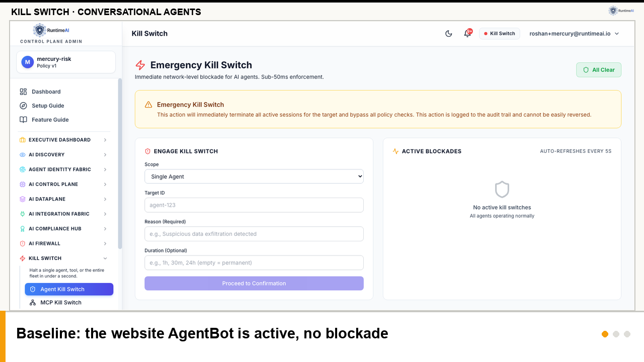Click the Target ID input field

[x=254, y=205]
